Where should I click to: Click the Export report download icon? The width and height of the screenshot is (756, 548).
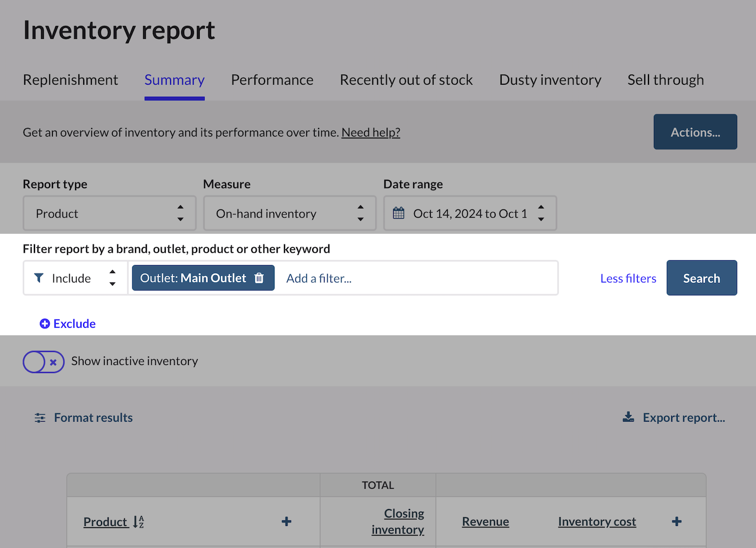pyautogui.click(x=629, y=417)
